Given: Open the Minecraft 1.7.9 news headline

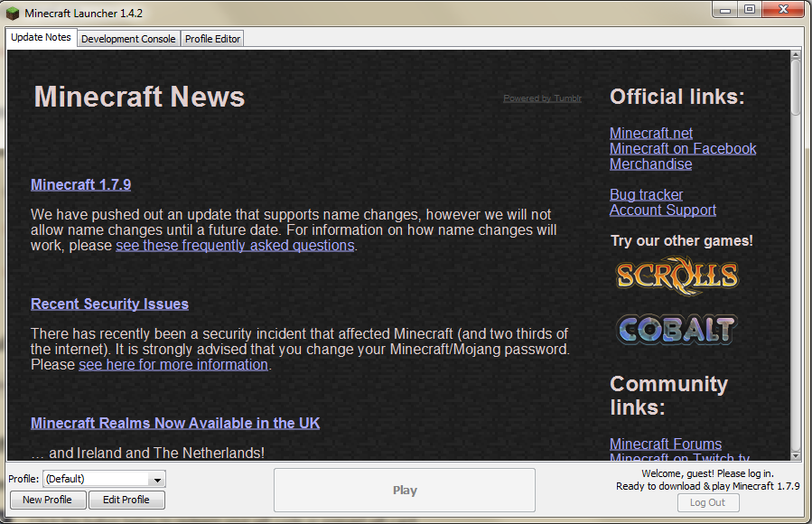Looking at the screenshot, I should coord(80,184).
